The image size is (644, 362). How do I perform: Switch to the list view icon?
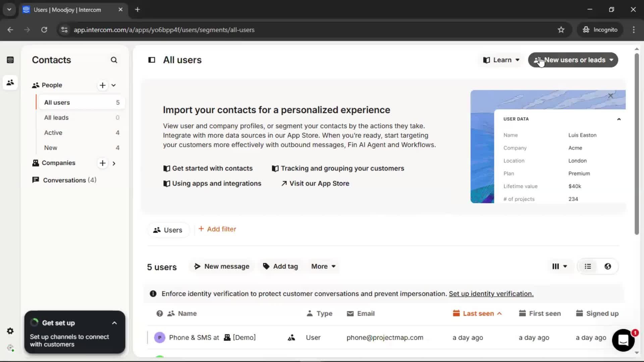(588, 266)
